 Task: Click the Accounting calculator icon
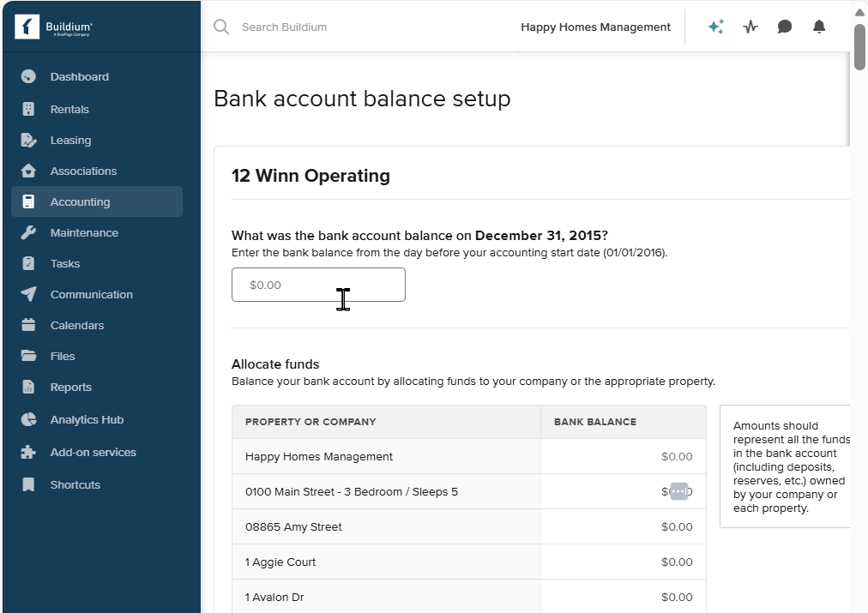28,201
